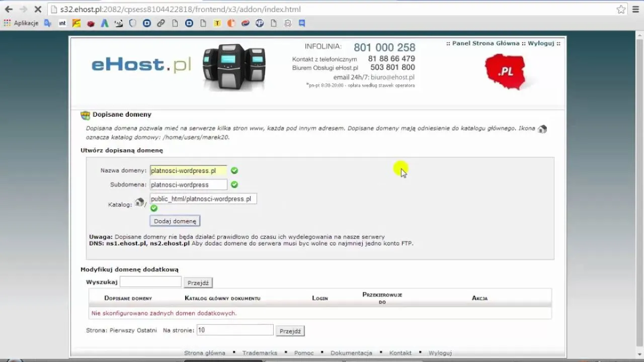Click footer Wyloguj link

point(440,353)
